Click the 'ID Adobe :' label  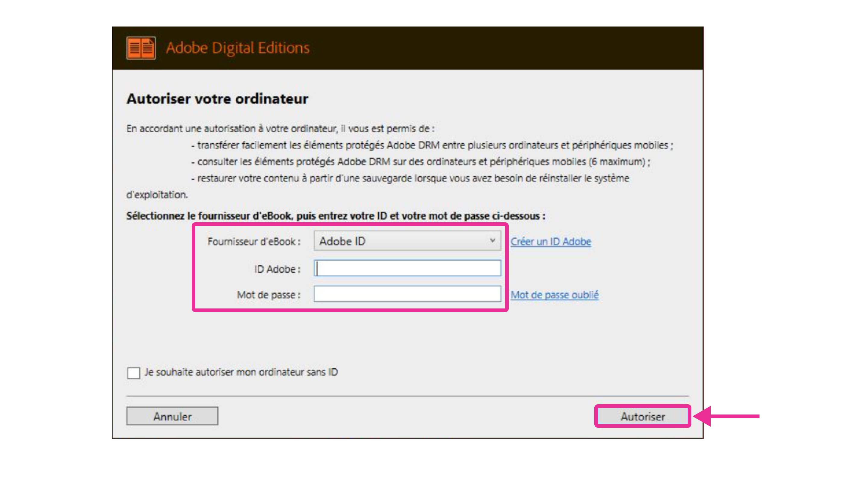pyautogui.click(x=277, y=269)
